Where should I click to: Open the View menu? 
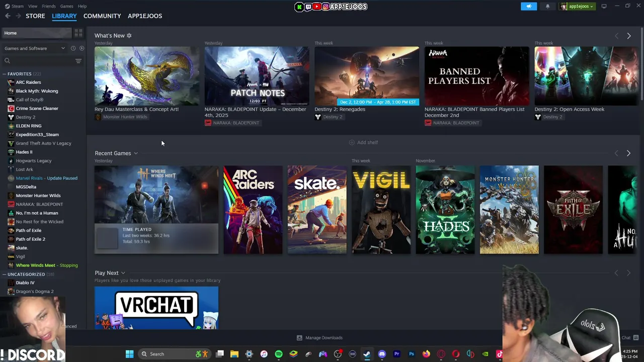click(x=33, y=6)
